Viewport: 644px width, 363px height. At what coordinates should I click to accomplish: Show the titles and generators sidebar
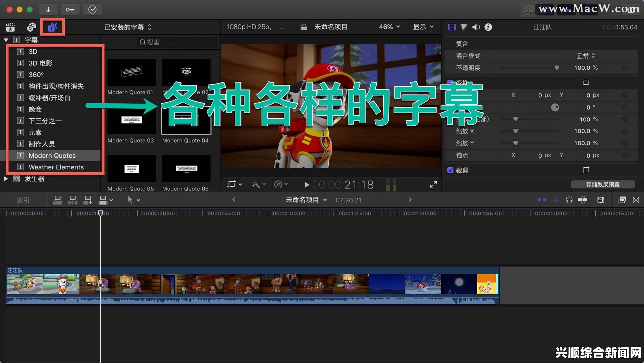[53, 27]
